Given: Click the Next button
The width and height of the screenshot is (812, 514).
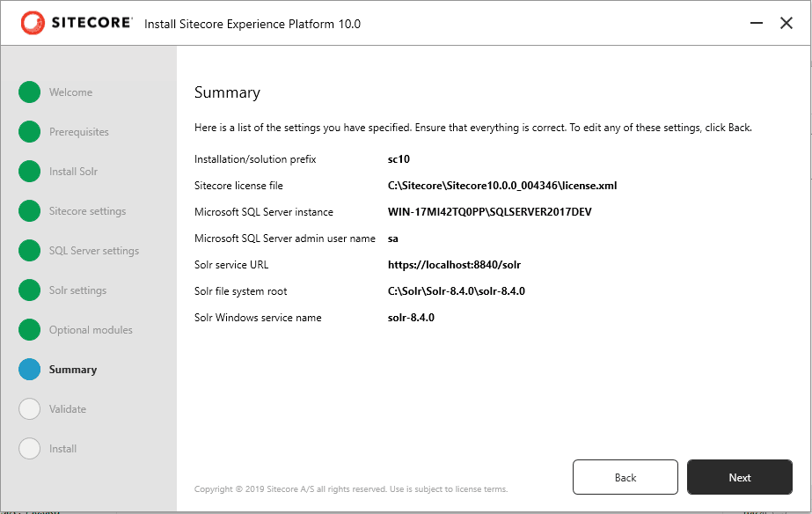Looking at the screenshot, I should tap(740, 477).
